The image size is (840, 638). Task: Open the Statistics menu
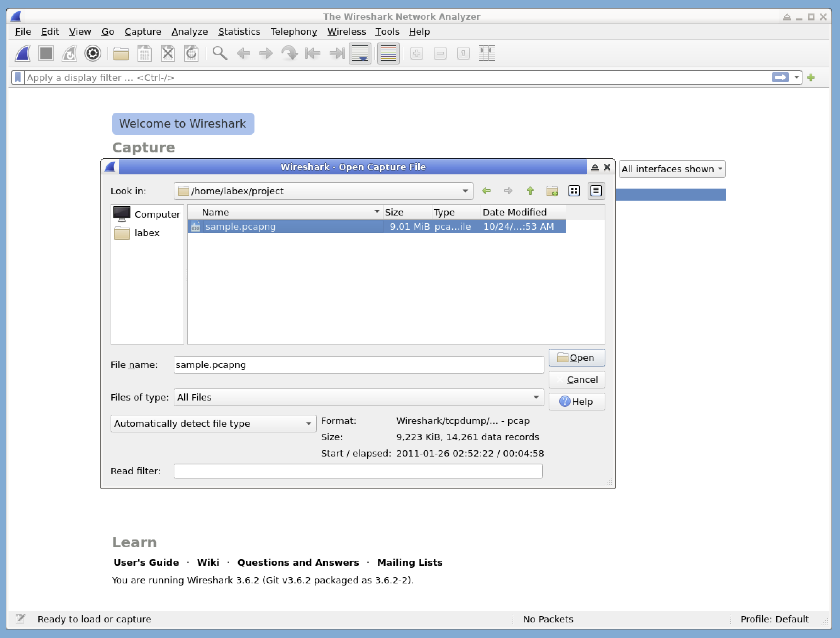[x=239, y=32]
